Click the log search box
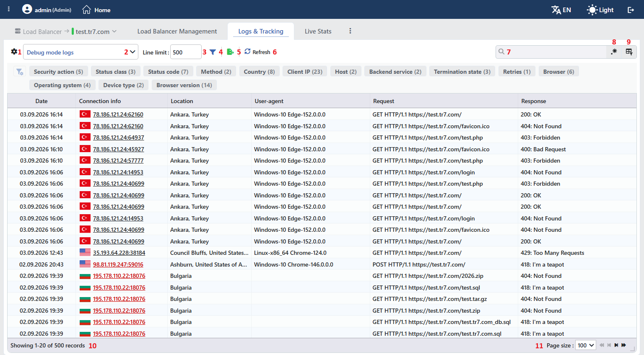This screenshot has height=355, width=644. (x=551, y=52)
